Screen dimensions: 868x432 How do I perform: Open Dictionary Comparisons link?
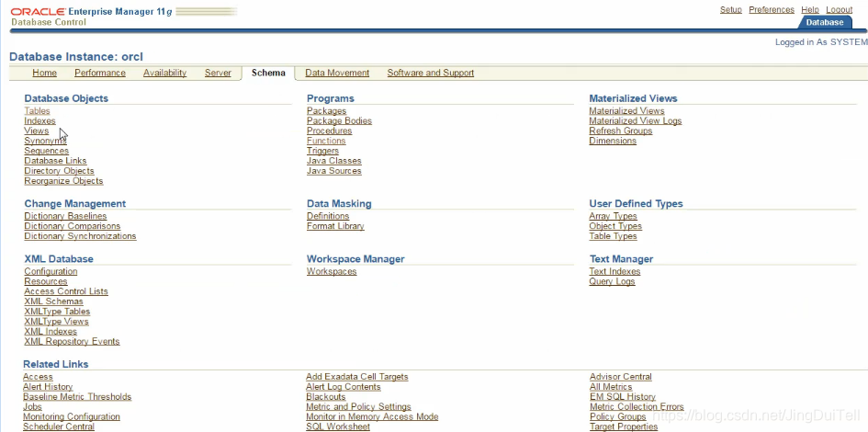72,226
